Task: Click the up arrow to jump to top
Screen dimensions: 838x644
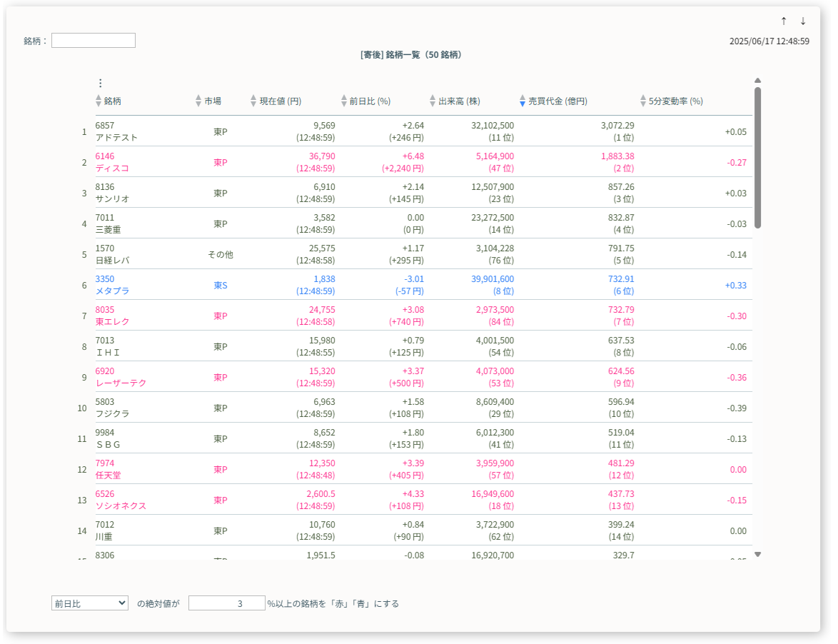Action: tap(783, 21)
